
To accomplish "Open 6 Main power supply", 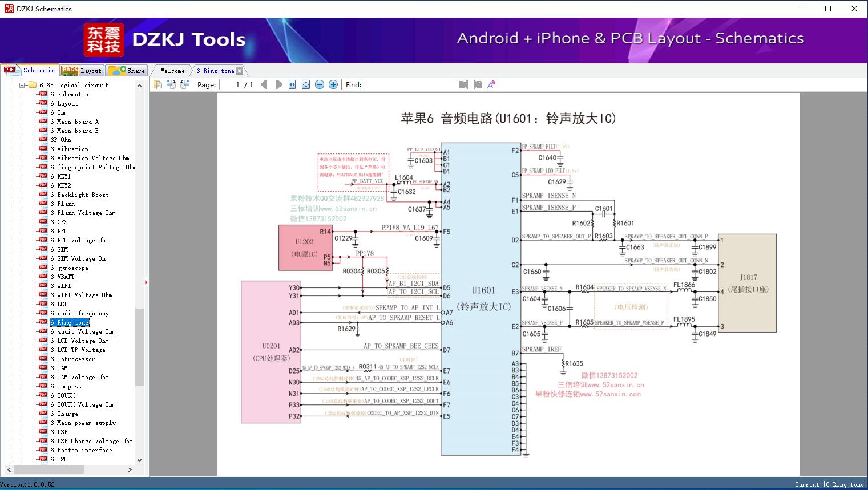I will [83, 423].
